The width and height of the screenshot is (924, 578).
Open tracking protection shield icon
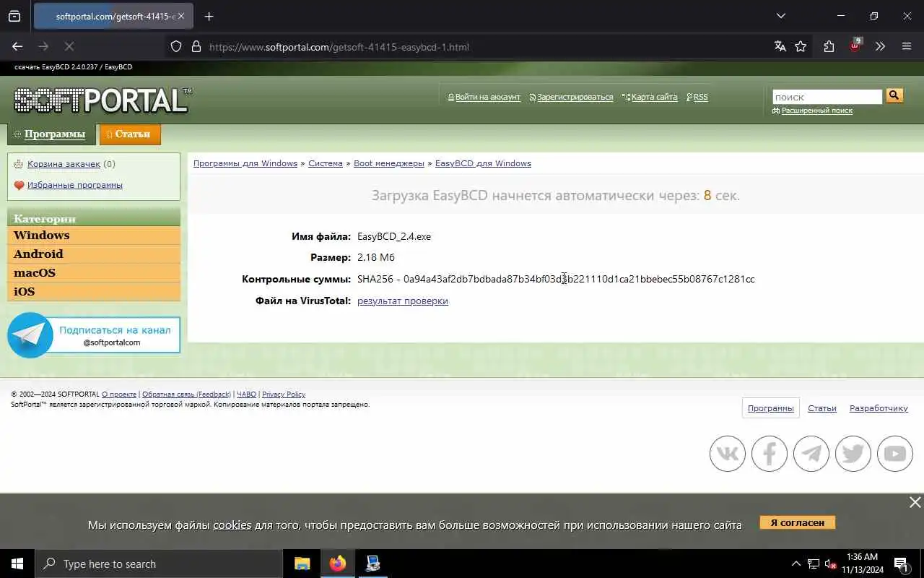(176, 46)
